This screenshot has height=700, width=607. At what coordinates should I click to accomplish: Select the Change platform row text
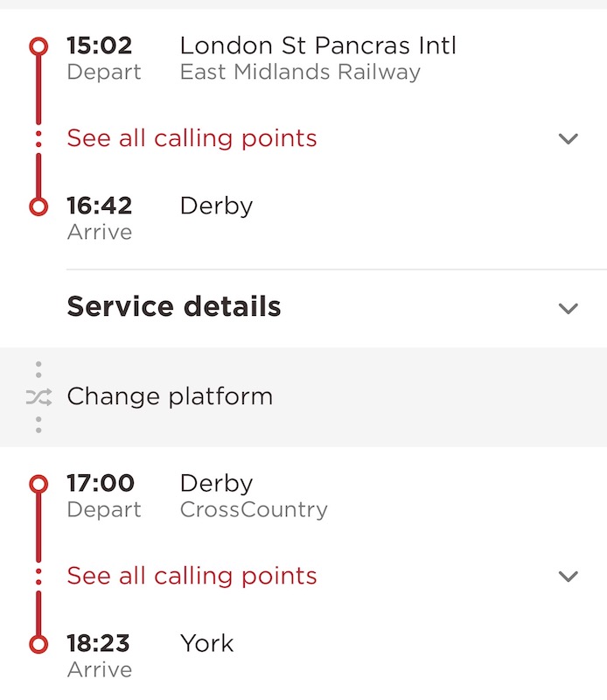point(170,396)
